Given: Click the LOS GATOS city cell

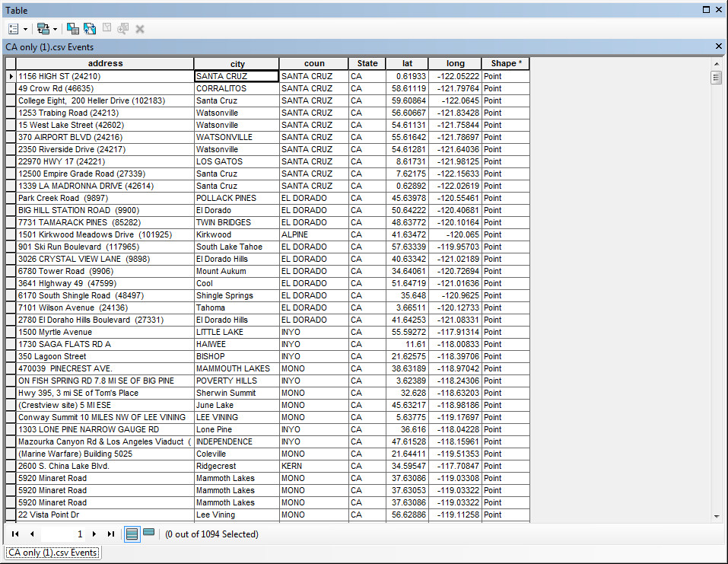Looking at the screenshot, I should point(237,161).
